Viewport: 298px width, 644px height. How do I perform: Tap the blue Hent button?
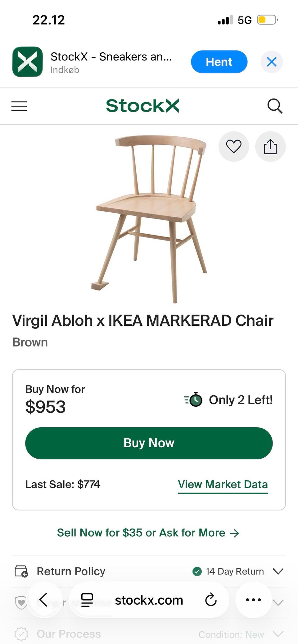tap(219, 62)
